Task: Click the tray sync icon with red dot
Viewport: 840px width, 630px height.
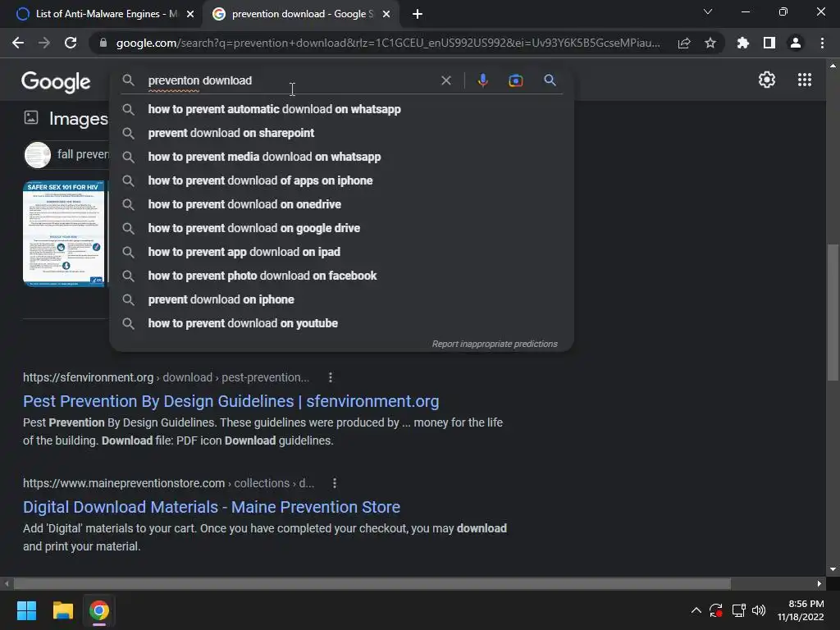Action: pyautogui.click(x=715, y=610)
